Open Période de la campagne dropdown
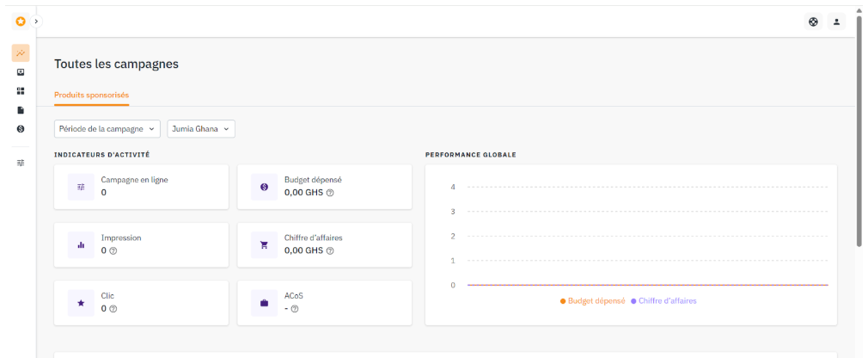The width and height of the screenshot is (868, 358). click(107, 128)
